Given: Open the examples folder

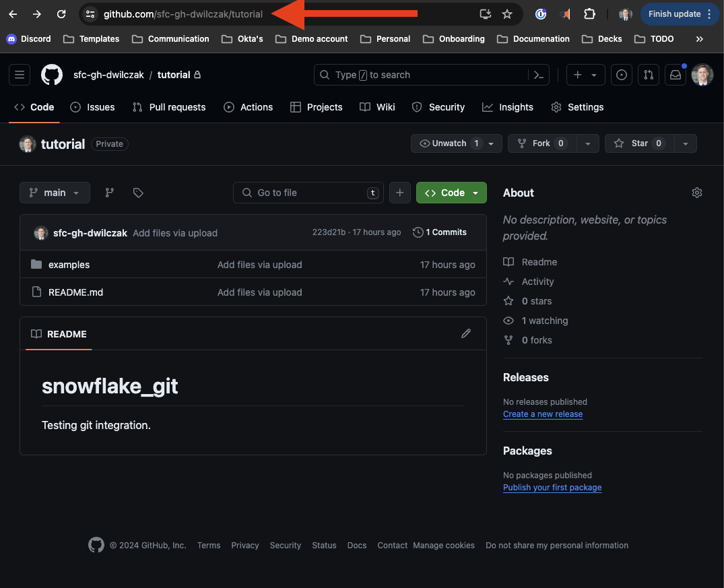Looking at the screenshot, I should tap(69, 265).
